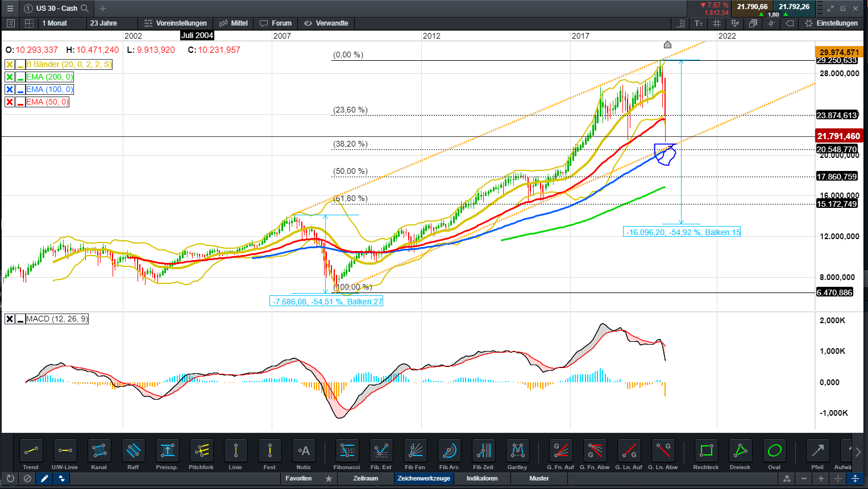
Task: Open the hamburger main menu
Action: [x=10, y=9]
